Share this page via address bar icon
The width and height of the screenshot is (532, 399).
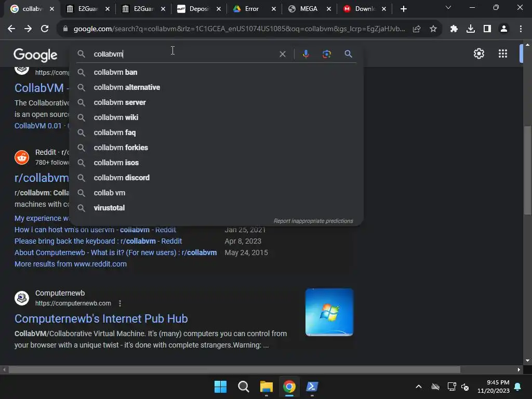click(x=417, y=29)
